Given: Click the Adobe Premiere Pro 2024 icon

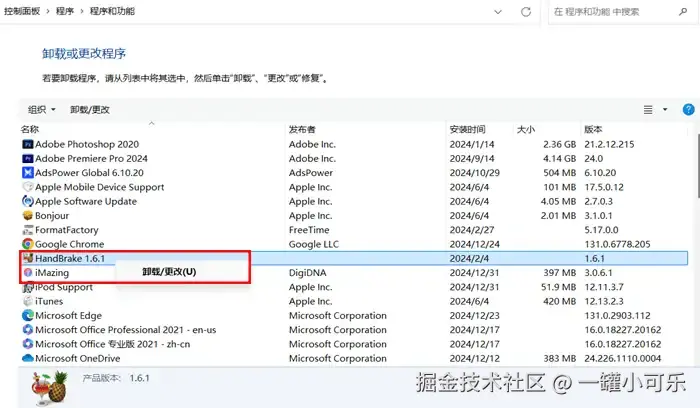Looking at the screenshot, I should tap(28, 158).
